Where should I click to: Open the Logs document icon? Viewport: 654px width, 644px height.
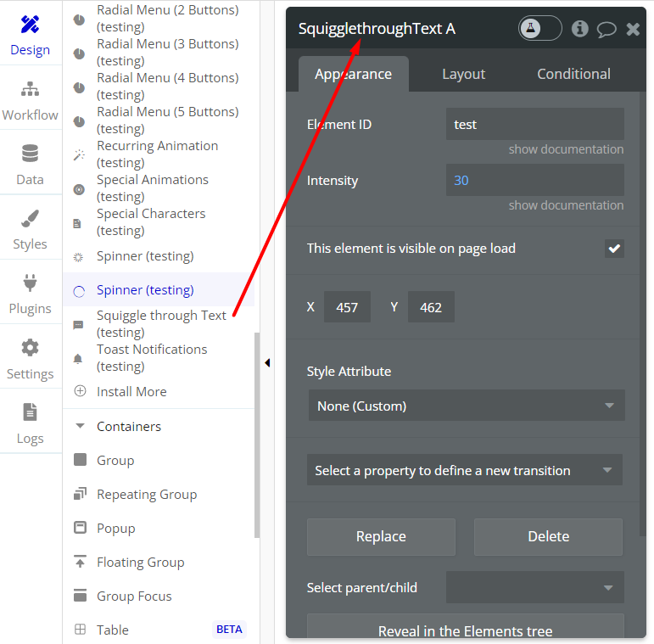point(30,412)
